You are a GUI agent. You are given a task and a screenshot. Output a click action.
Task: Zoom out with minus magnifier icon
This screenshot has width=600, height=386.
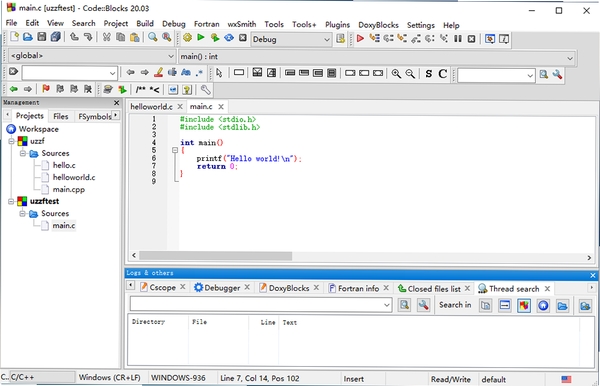(410, 73)
